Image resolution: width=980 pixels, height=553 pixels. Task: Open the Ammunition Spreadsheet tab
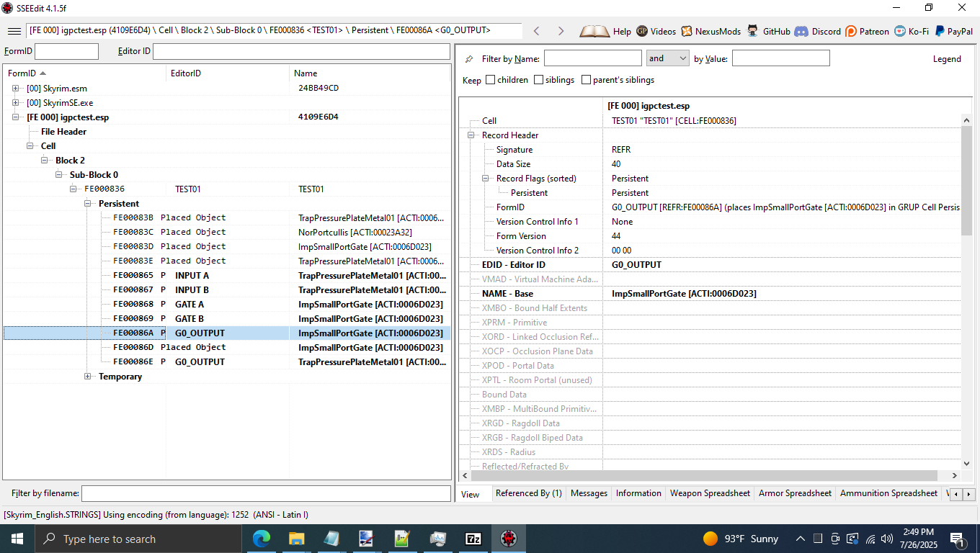click(x=888, y=493)
